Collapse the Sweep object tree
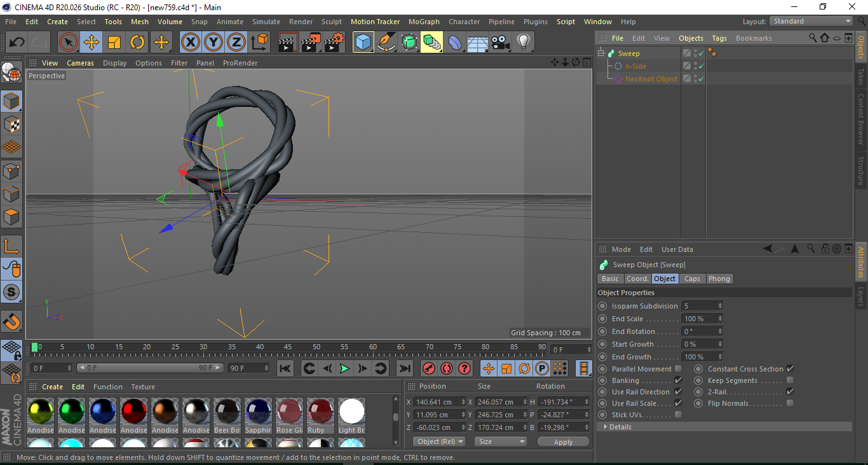 (x=601, y=53)
